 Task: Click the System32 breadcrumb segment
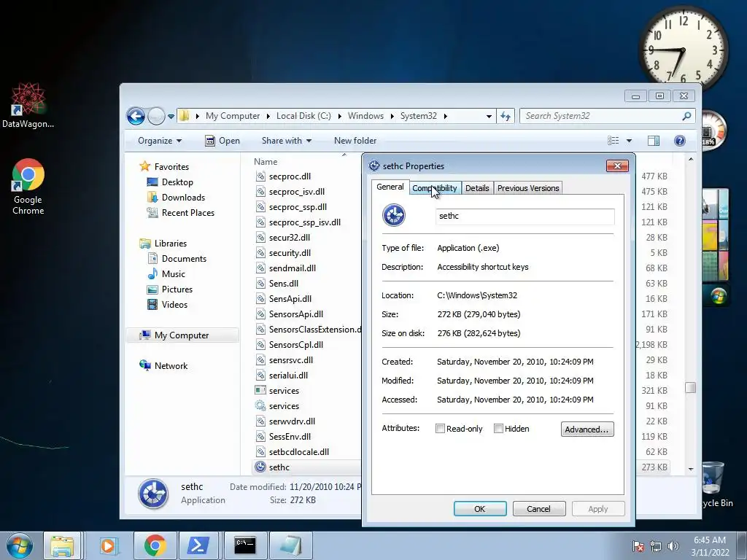pos(418,116)
